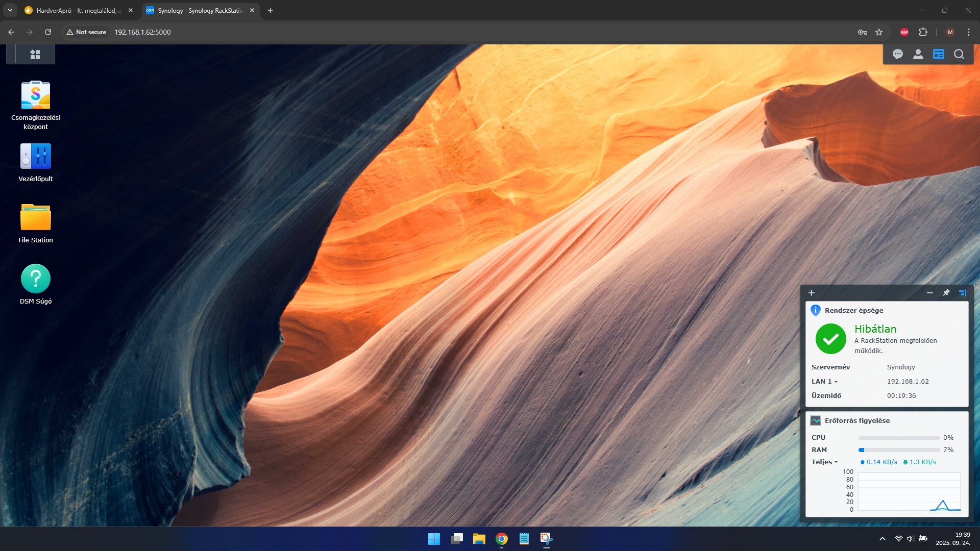This screenshot has height=551, width=980.
Task: Toggle pin on the widget panel
Action: (946, 293)
